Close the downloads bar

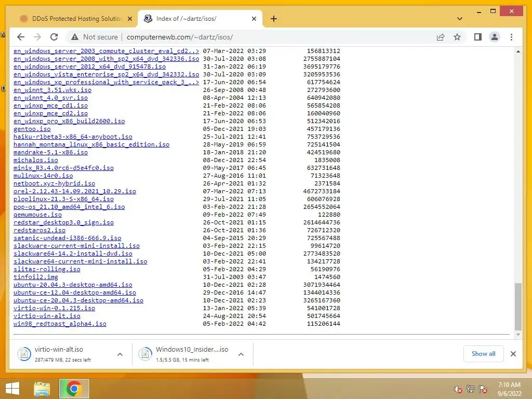(x=513, y=354)
